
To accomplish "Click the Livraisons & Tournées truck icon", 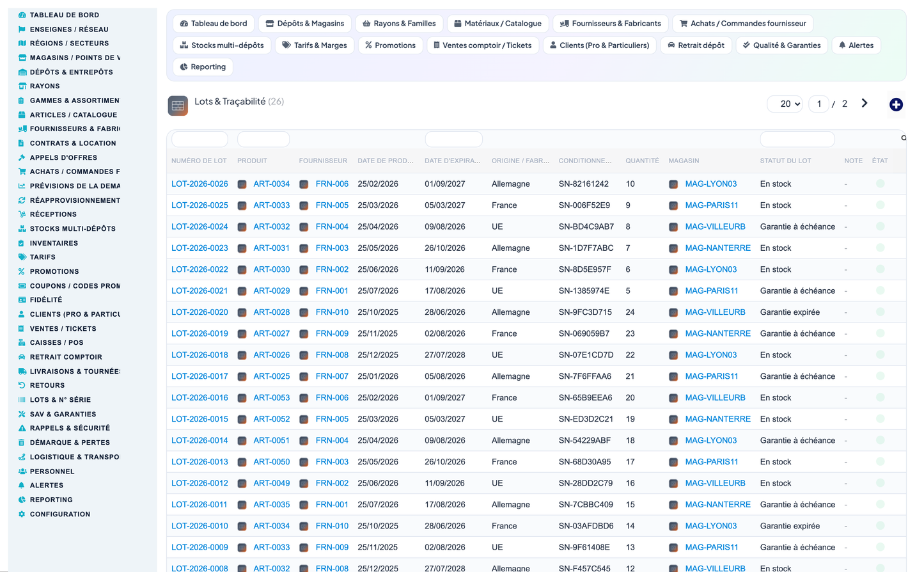I will click(22, 371).
